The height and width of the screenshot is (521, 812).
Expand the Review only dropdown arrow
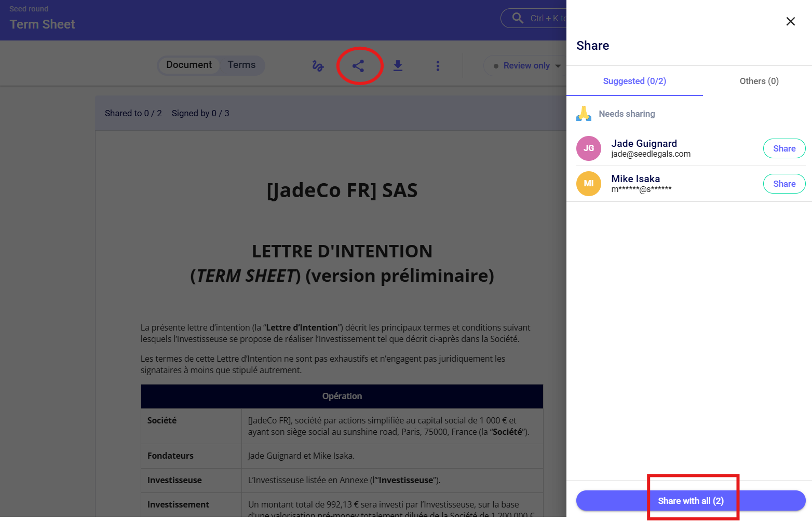558,66
